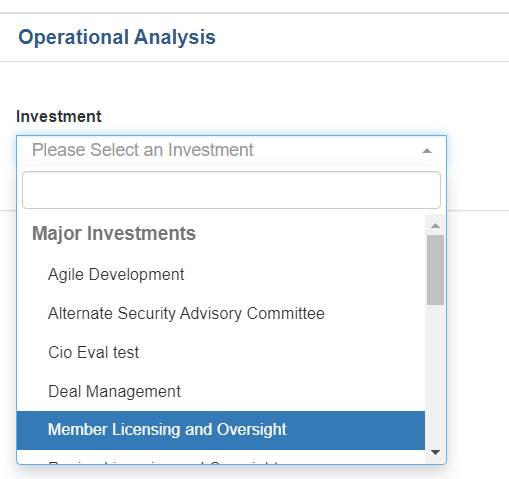This screenshot has height=479, width=509.
Task: Click the scrollbar track below the thumb
Action: tap(435, 375)
